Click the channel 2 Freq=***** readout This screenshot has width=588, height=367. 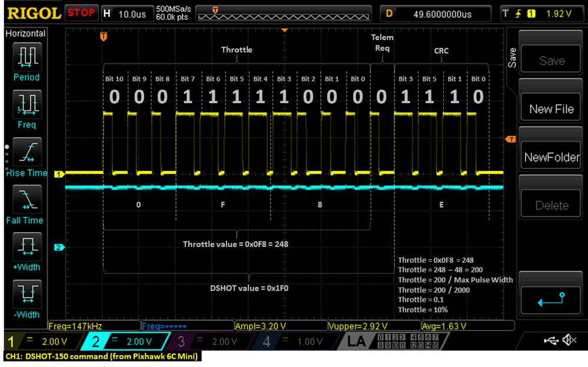[164, 326]
